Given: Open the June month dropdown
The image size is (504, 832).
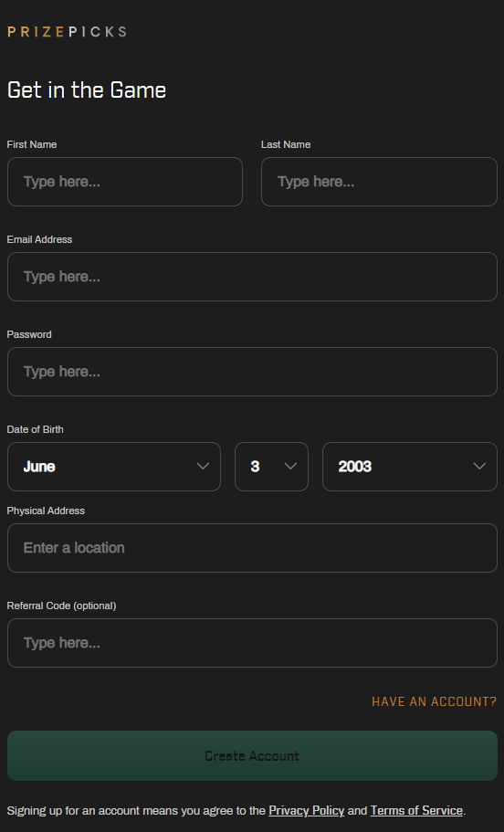Looking at the screenshot, I should [114, 467].
